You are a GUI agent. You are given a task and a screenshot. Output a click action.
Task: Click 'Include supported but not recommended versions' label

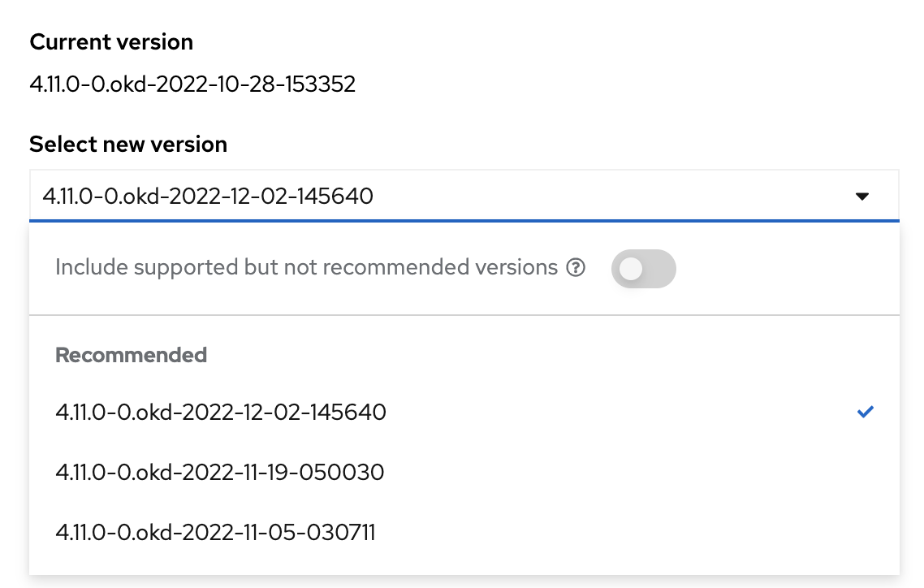pyautogui.click(x=306, y=267)
